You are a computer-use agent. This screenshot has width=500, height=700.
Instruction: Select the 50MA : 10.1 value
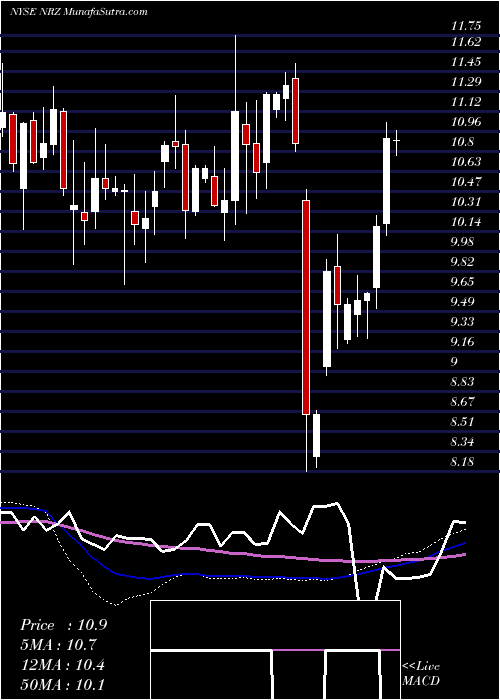pyautogui.click(x=62, y=685)
